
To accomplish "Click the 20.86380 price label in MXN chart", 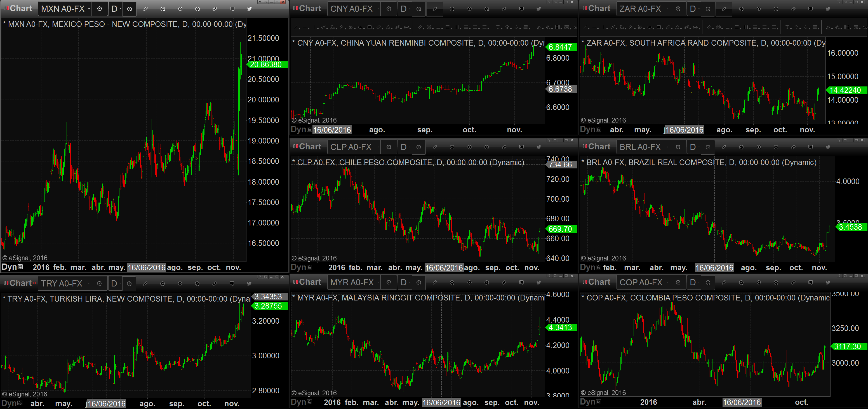I will 267,64.
